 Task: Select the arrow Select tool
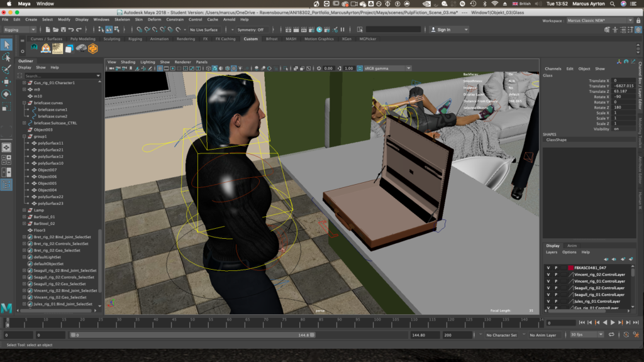pos(6,45)
